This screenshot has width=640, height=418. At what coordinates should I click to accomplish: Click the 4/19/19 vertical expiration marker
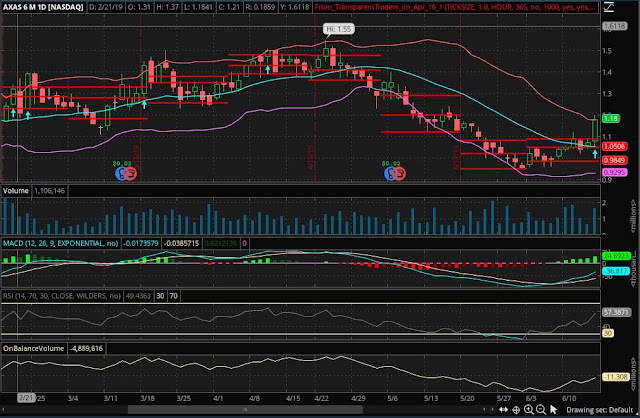(311, 157)
